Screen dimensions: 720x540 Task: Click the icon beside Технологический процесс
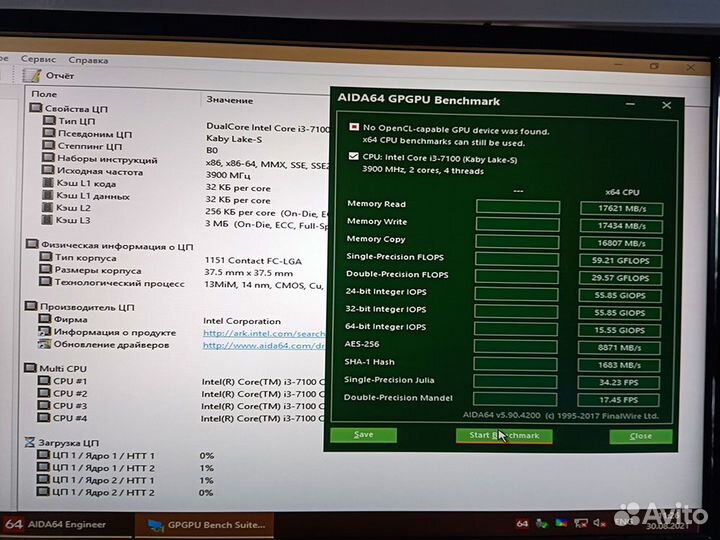click(x=45, y=281)
